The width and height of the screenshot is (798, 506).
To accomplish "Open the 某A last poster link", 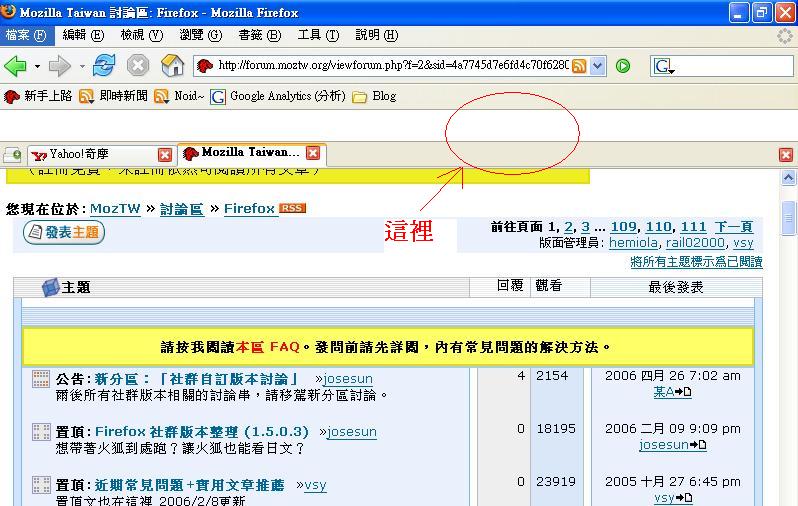I will click(x=664, y=392).
